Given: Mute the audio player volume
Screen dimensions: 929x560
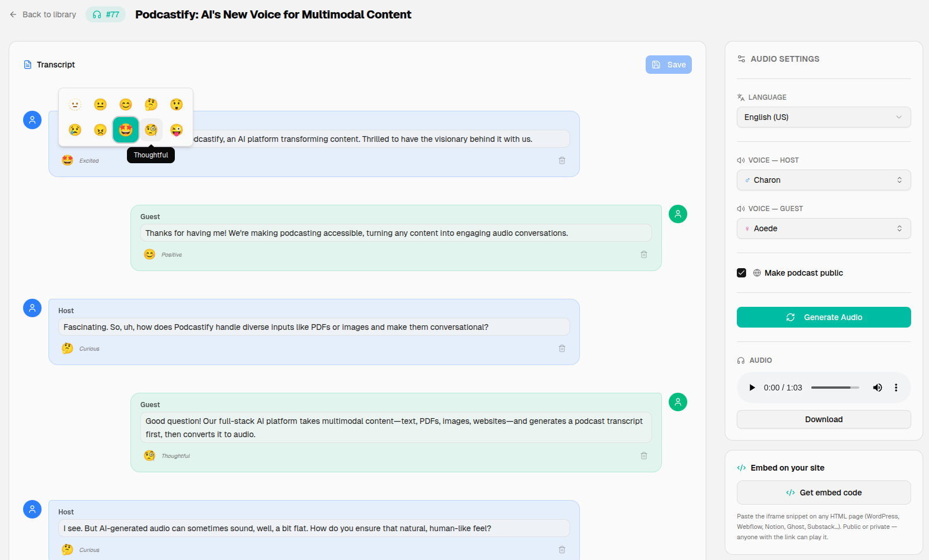Looking at the screenshot, I should tap(877, 388).
